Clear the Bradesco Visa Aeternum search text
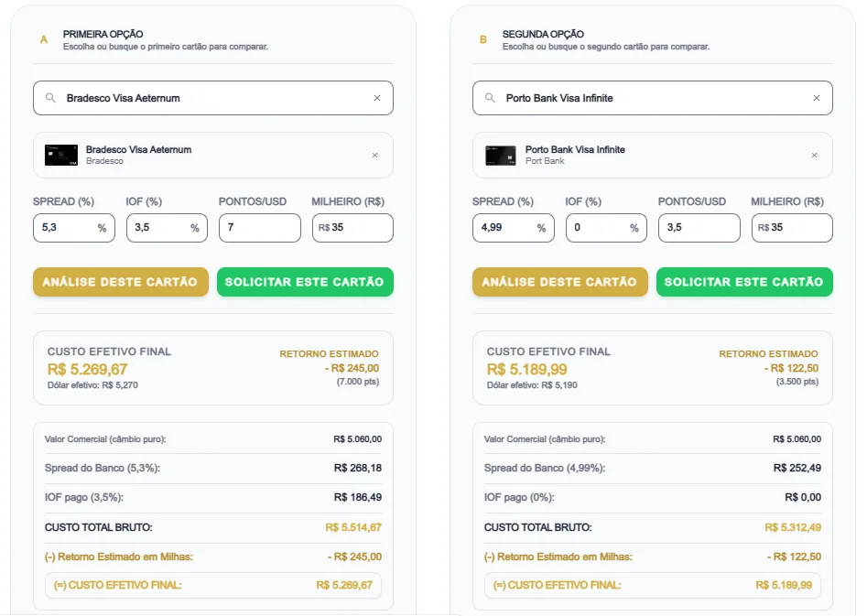Image resolution: width=867 pixels, height=616 pixels. click(377, 98)
